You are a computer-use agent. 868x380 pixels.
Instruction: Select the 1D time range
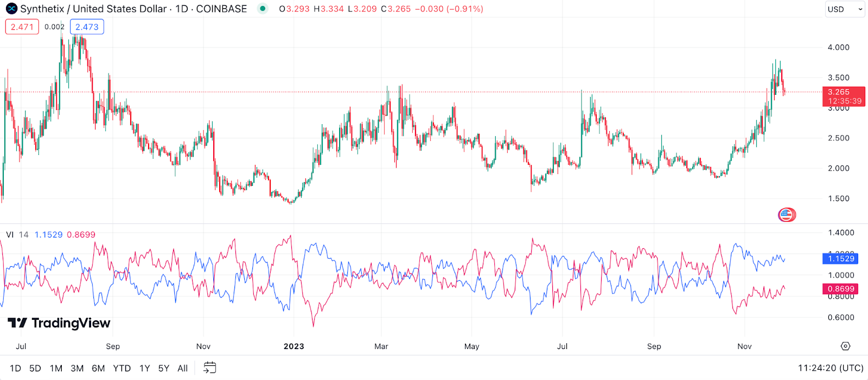[x=15, y=368]
